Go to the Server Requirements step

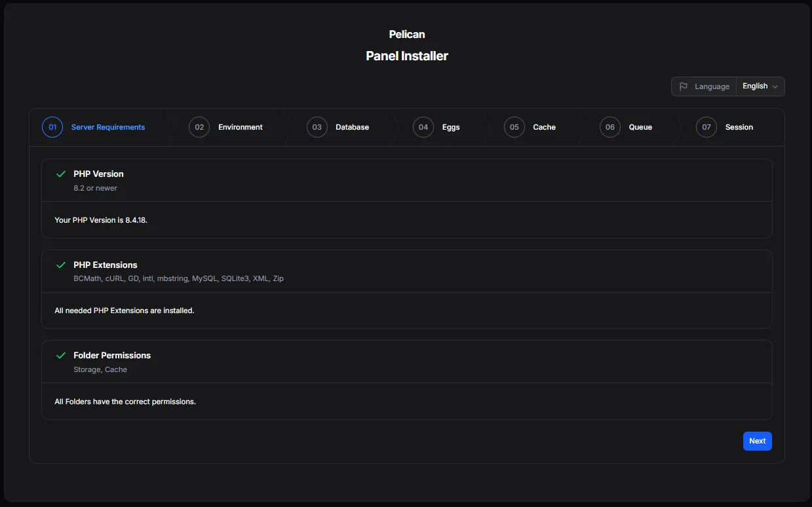click(x=108, y=127)
